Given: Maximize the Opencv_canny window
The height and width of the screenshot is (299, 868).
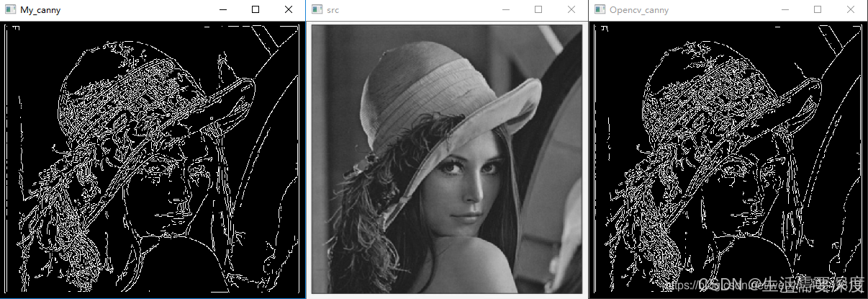Looking at the screenshot, I should tap(818, 10).
